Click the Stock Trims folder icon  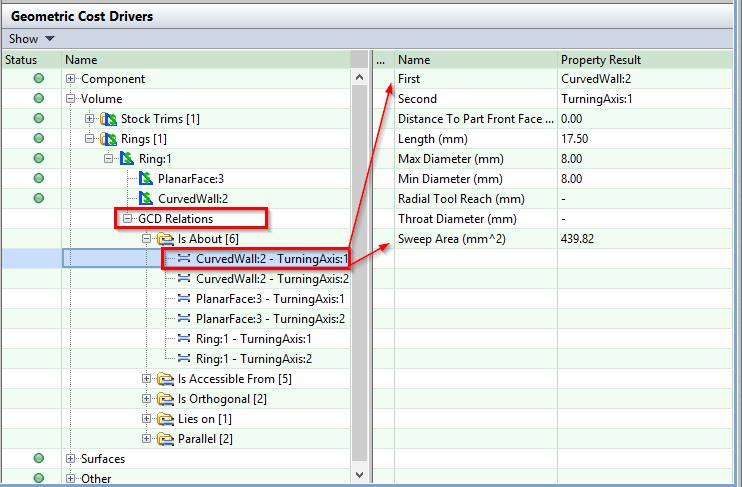coord(109,119)
